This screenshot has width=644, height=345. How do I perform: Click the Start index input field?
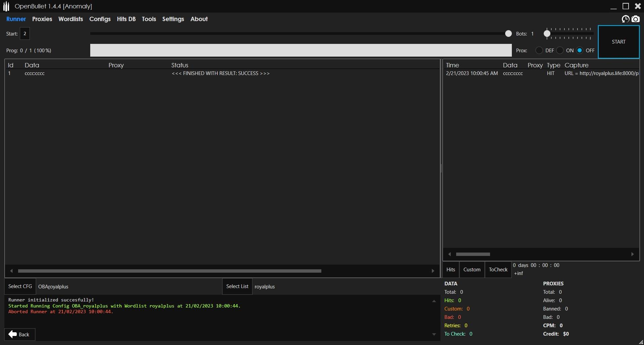(x=25, y=33)
